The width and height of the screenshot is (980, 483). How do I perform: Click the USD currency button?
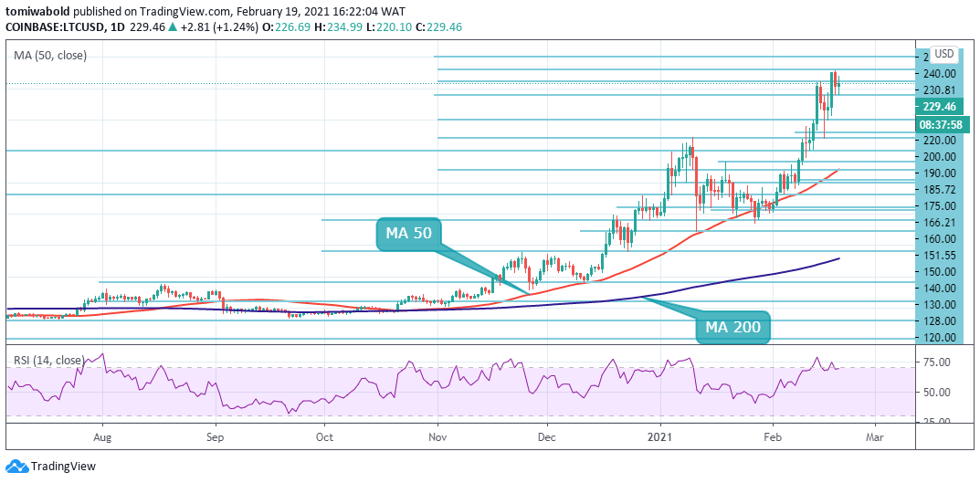[943, 55]
